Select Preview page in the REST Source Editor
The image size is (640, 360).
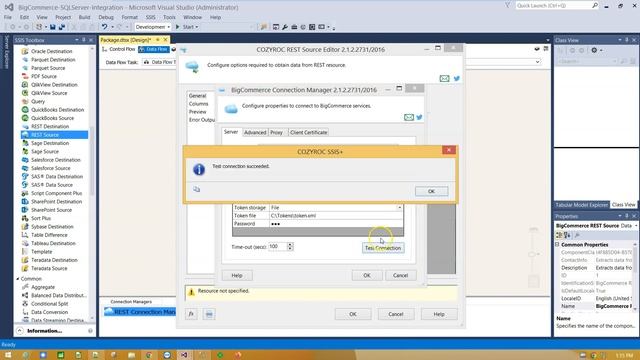(198, 112)
